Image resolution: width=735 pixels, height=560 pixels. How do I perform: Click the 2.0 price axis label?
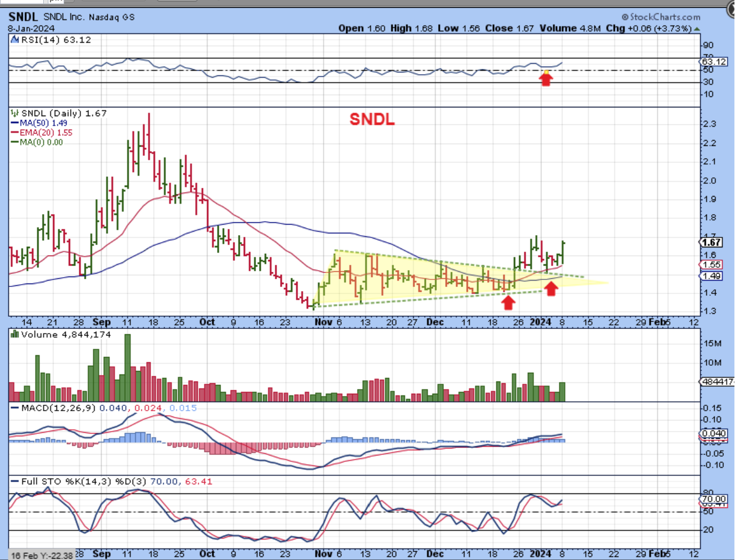pos(709,180)
